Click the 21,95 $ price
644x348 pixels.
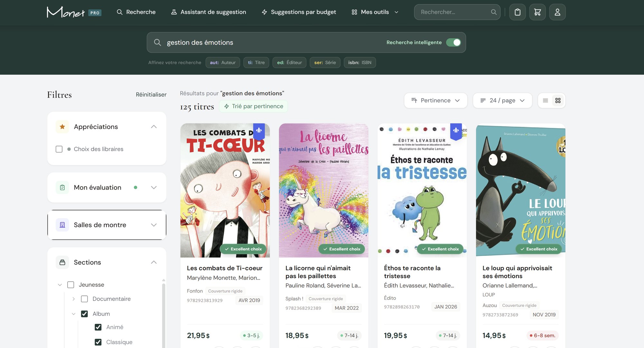pyautogui.click(x=198, y=335)
